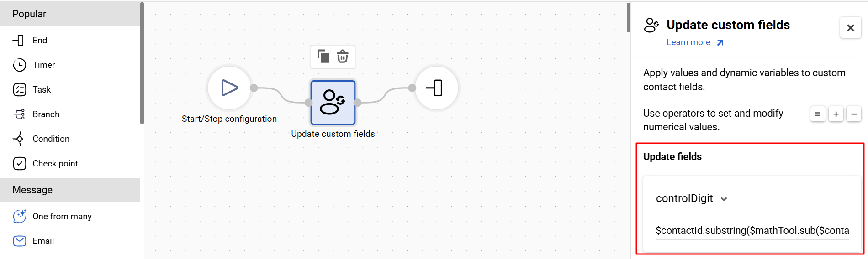Viewport: 868px width, 259px height.
Task: Click the equals operator button
Action: 818,114
